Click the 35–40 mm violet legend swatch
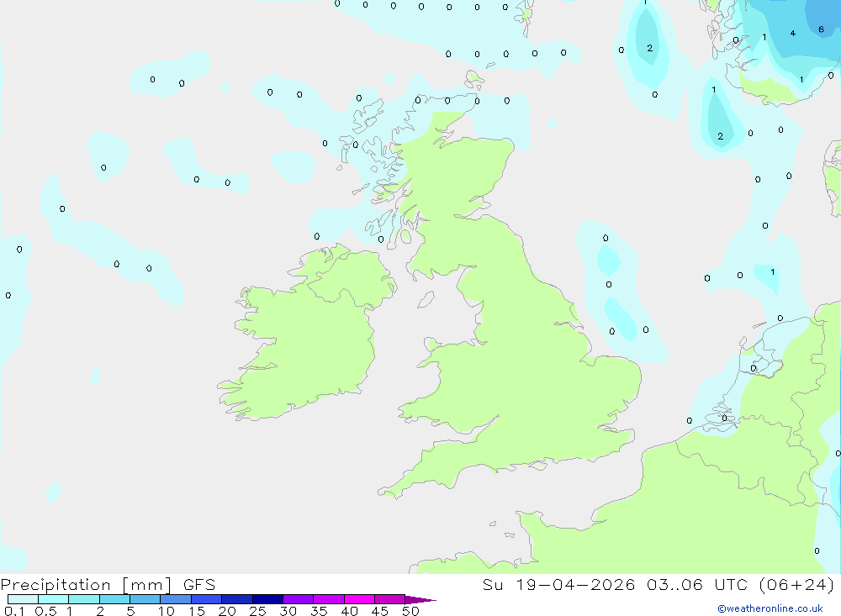Viewport: 841px width, 616px height. (329, 599)
